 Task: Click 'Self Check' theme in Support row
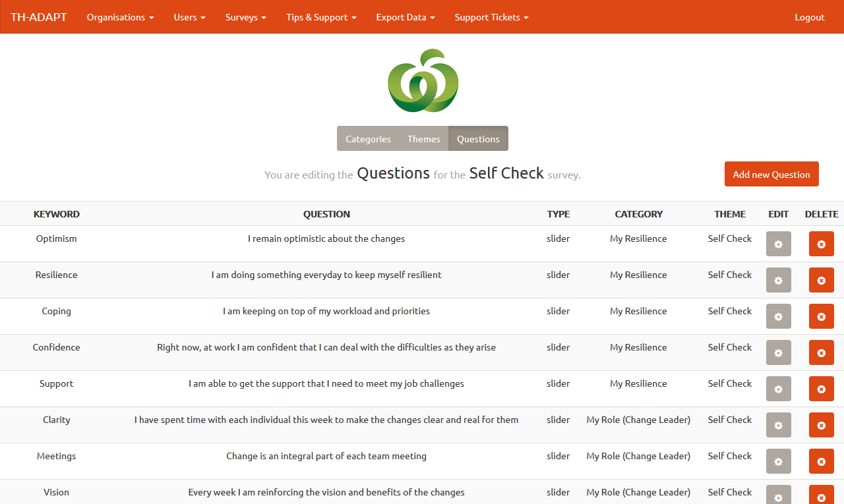click(x=730, y=383)
